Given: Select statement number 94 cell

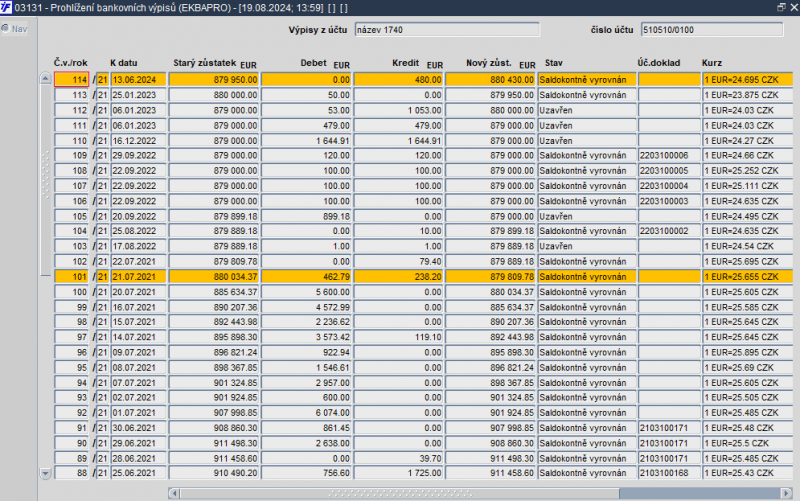Looking at the screenshot, I should click(71, 383).
